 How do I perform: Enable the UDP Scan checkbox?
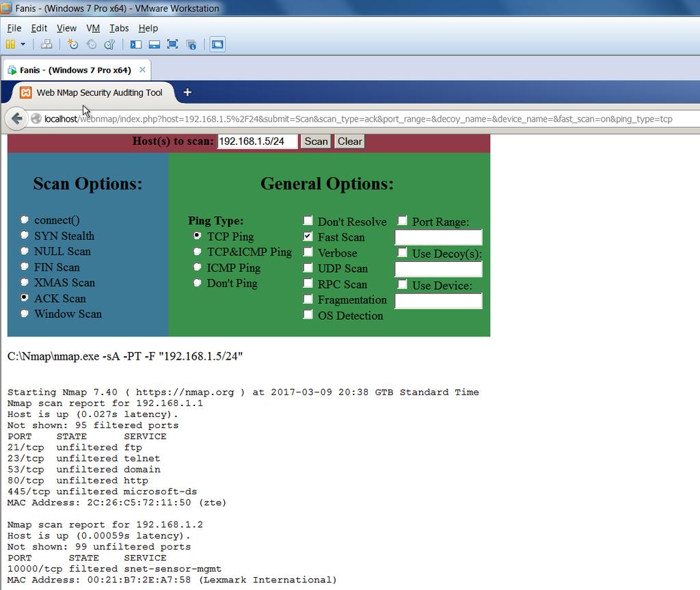[308, 267]
